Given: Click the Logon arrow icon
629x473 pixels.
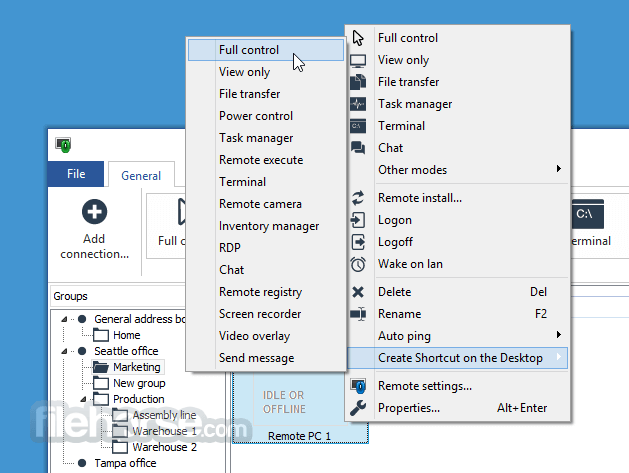Looking at the screenshot, I should click(358, 220).
